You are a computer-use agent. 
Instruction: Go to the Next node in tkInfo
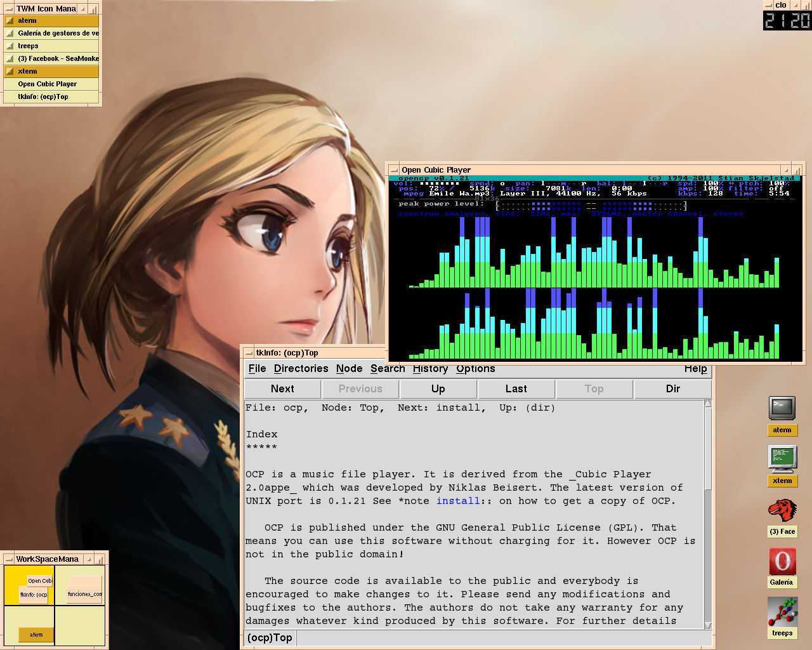tap(282, 388)
